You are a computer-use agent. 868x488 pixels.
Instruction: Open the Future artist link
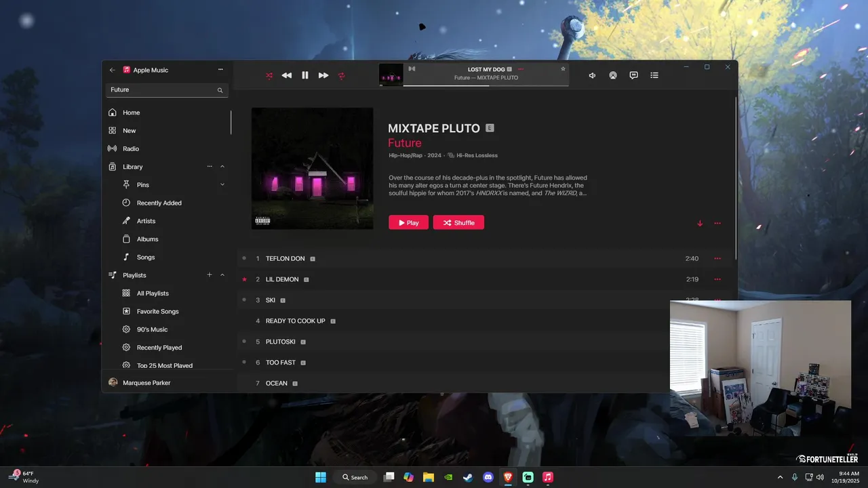(x=405, y=143)
